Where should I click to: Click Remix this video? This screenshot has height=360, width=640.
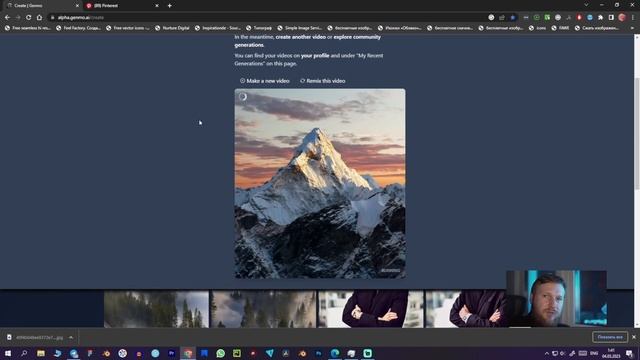[322, 81]
